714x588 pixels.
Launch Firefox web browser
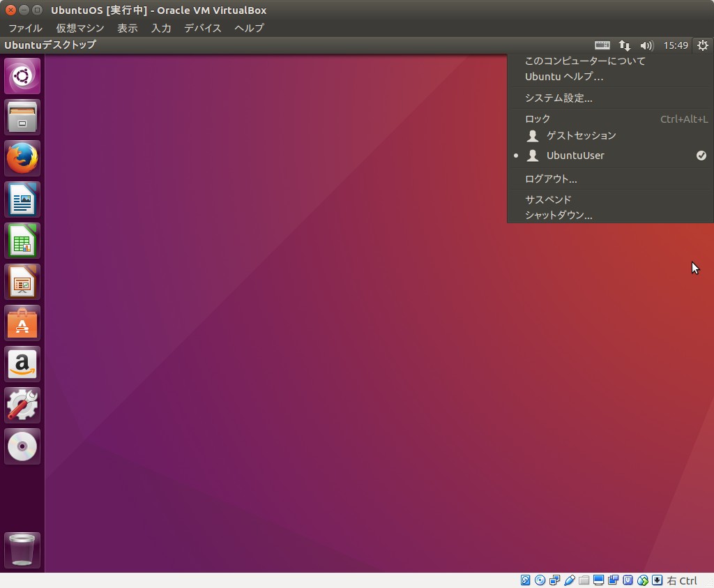[x=22, y=158]
